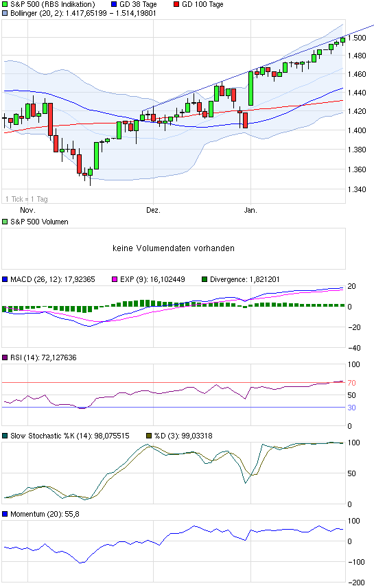Click the 'S&P 500 Volumen' label
The image size is (374, 588).
point(39,222)
